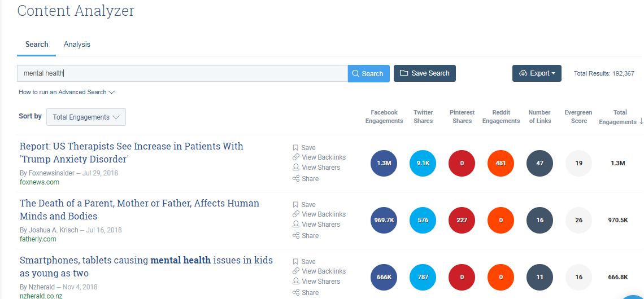
Task: Visit the foxnews.com domain link
Action: (x=39, y=182)
